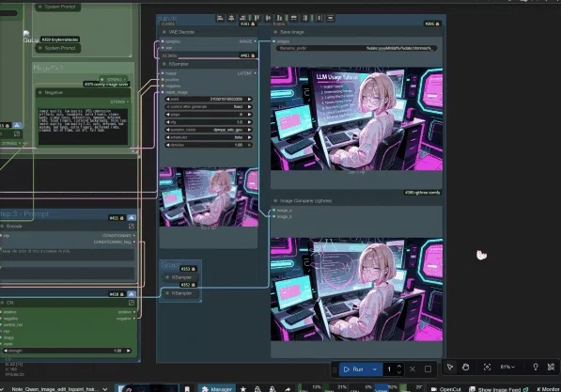
Task: Increase seed with its right arrow
Action: 249,99
